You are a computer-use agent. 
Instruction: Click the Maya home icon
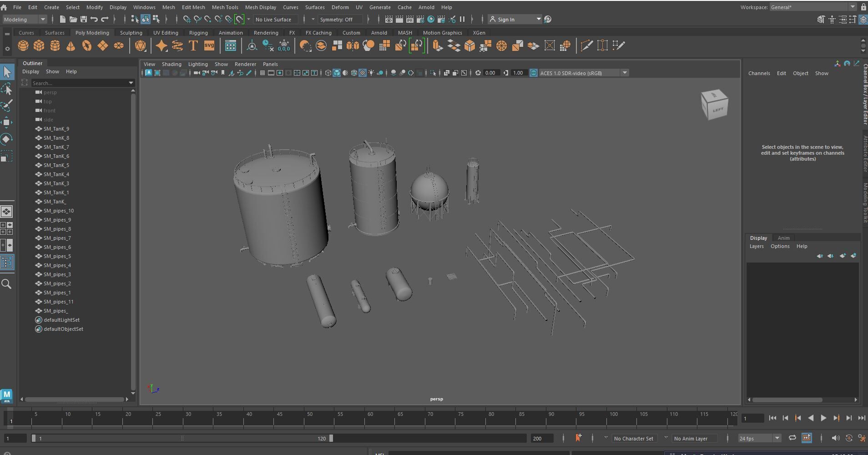point(4,7)
